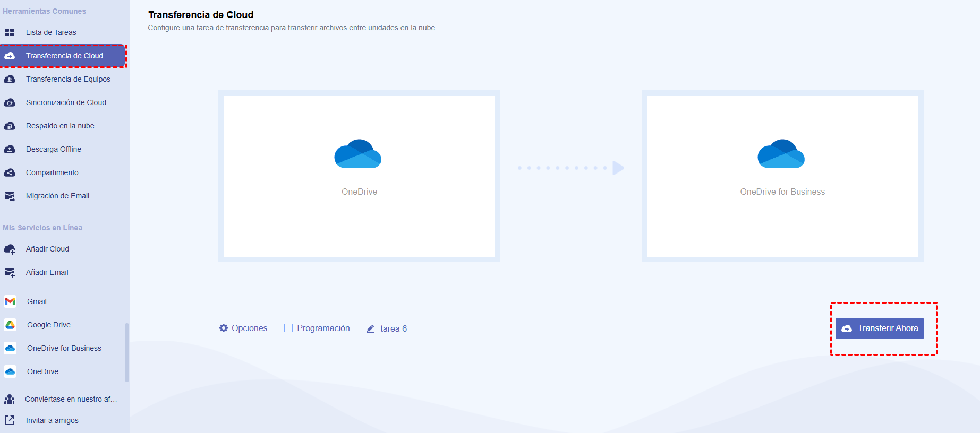980x433 pixels.
Task: Click the Migración de Email envelope icon
Action: click(x=10, y=196)
